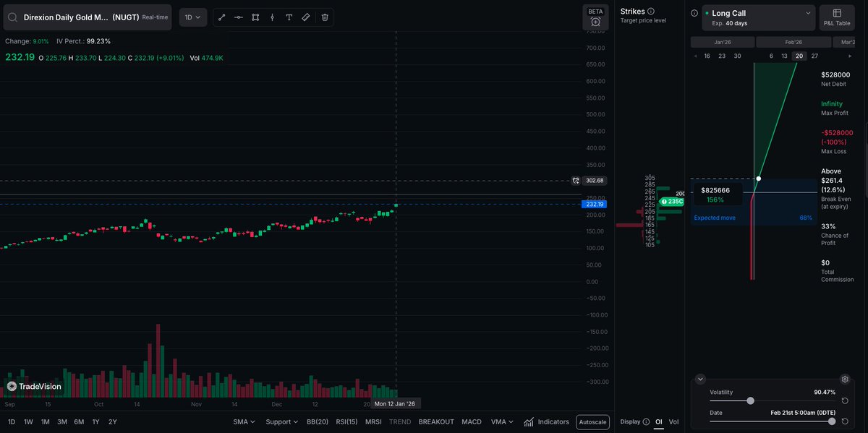Image resolution: width=868 pixels, height=433 pixels.
Task: Select the rectangle drawing tool
Action: click(x=255, y=17)
